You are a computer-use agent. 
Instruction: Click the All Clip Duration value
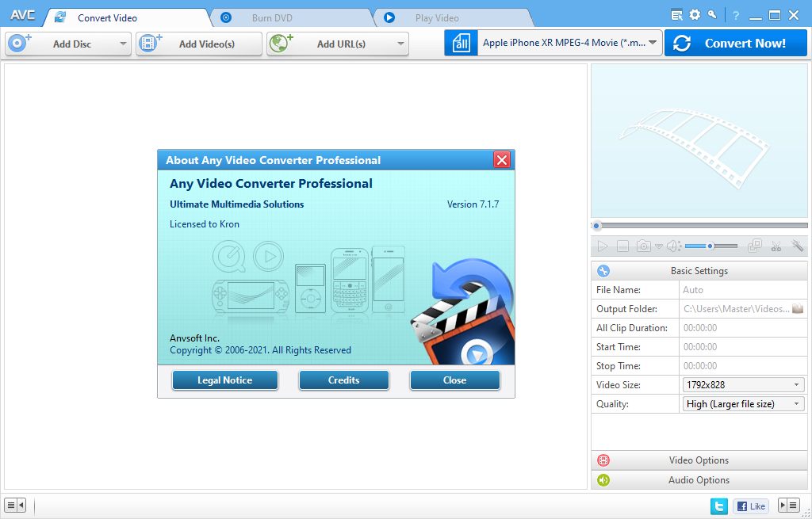point(743,327)
